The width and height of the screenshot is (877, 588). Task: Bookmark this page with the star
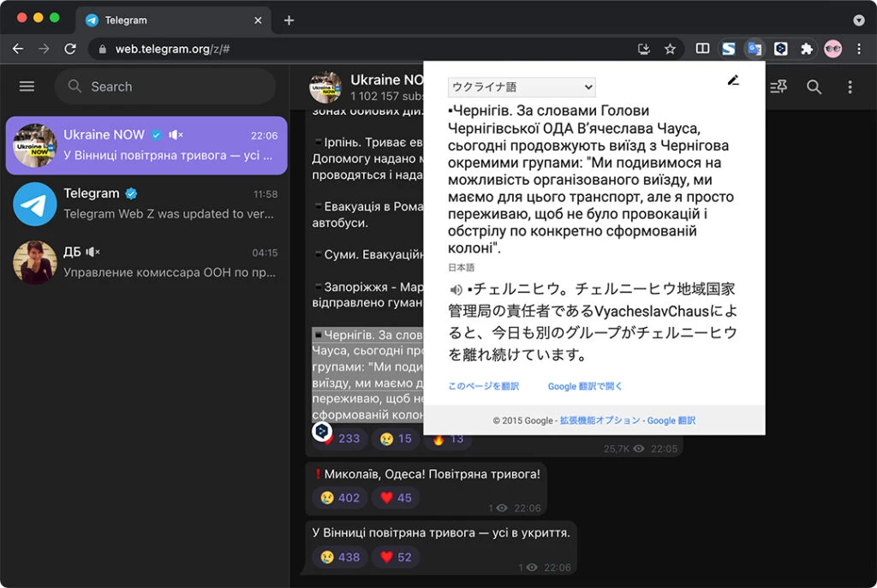670,49
